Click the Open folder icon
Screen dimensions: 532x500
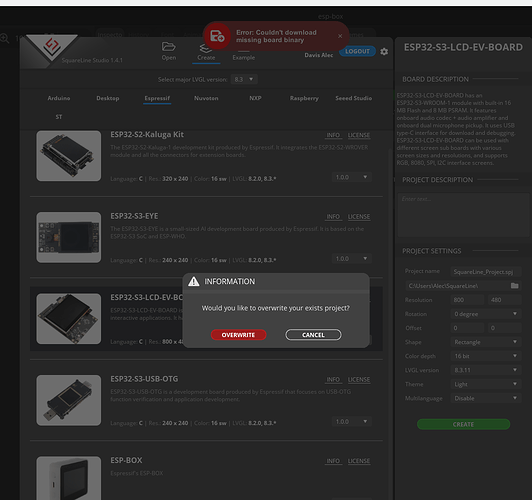coord(169,46)
